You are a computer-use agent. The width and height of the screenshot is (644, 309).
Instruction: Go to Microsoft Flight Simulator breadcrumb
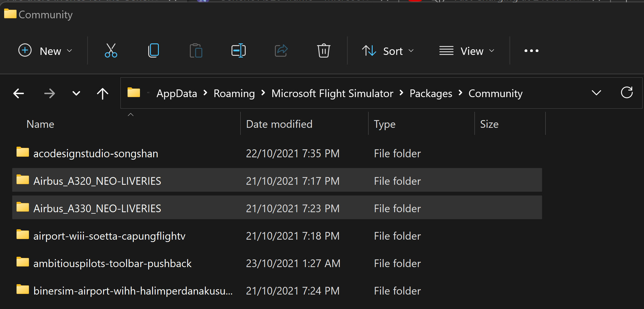click(x=332, y=94)
